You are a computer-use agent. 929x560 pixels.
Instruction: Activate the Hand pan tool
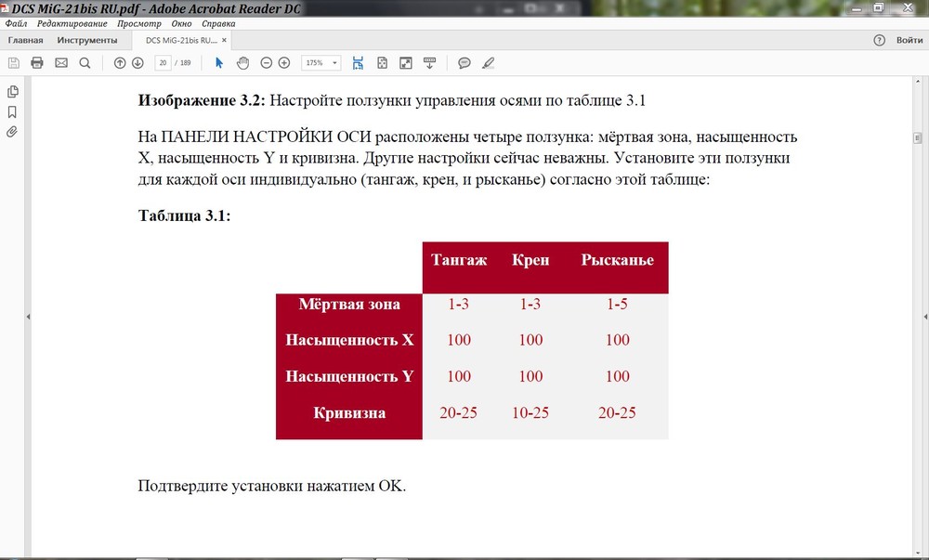coord(242,63)
